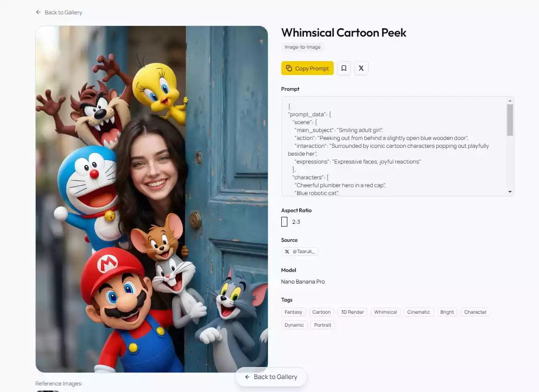Open the @Taaruk_ source link
The width and height of the screenshot is (539, 392).
click(300, 251)
